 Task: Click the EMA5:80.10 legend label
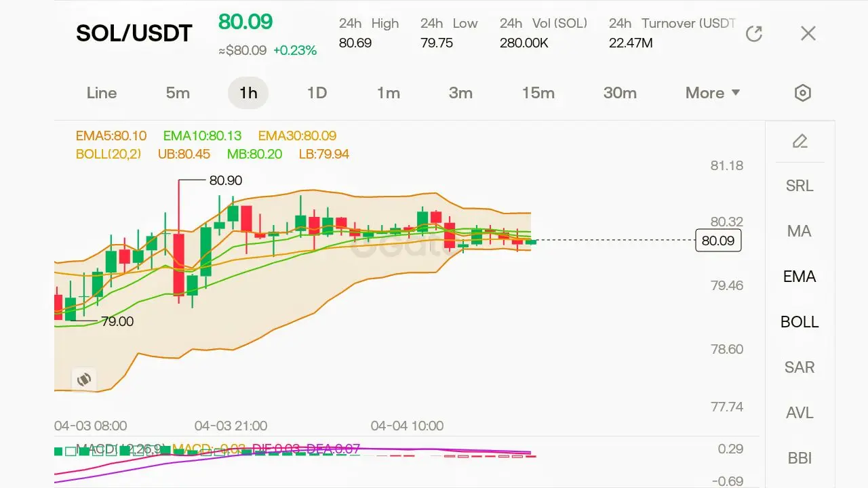111,136
